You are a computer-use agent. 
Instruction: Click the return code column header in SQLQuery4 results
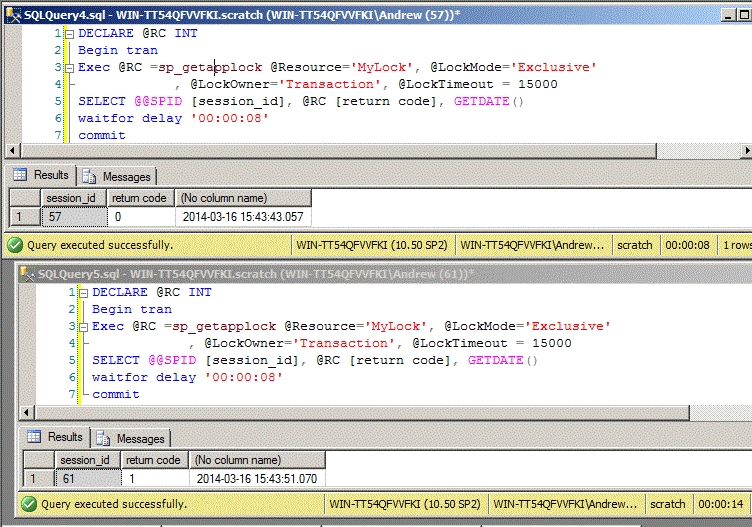pos(141,198)
